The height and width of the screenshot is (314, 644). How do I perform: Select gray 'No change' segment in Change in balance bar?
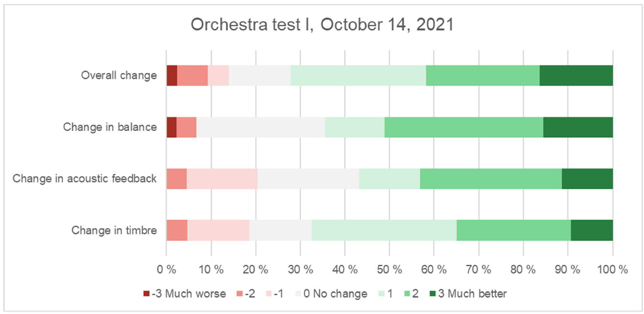[260, 127]
